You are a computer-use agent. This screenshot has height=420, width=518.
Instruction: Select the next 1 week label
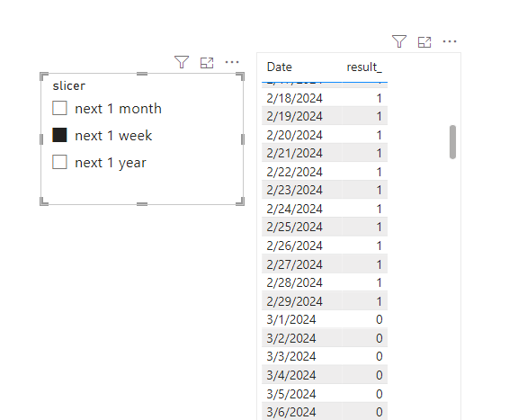(113, 136)
